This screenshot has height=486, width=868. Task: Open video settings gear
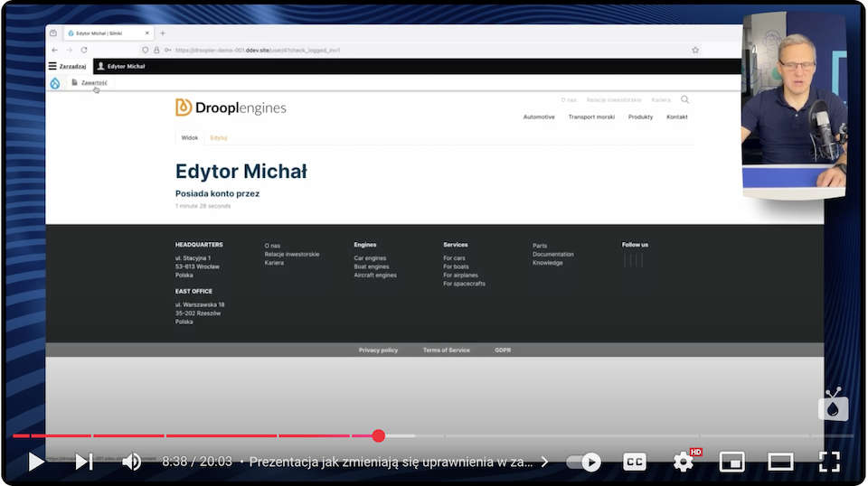684,462
